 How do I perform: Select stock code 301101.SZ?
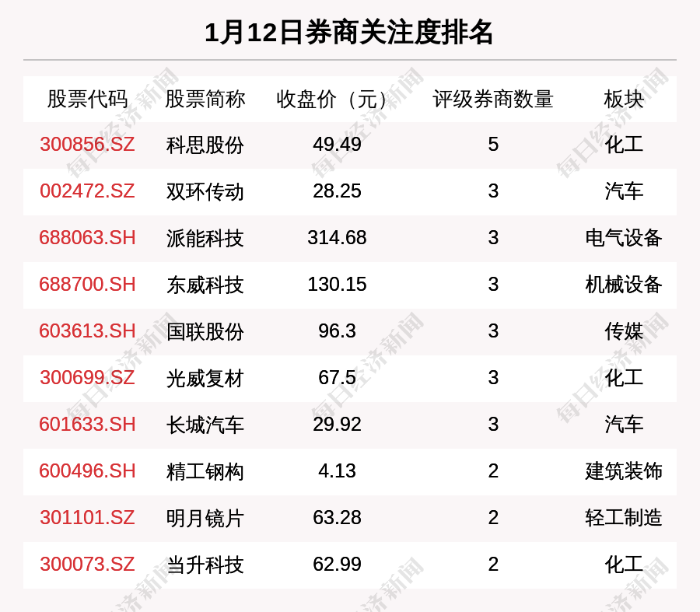[87, 518]
